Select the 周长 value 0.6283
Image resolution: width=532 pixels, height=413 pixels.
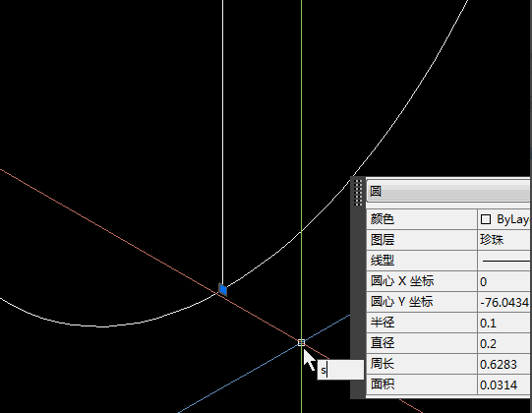[x=503, y=364]
